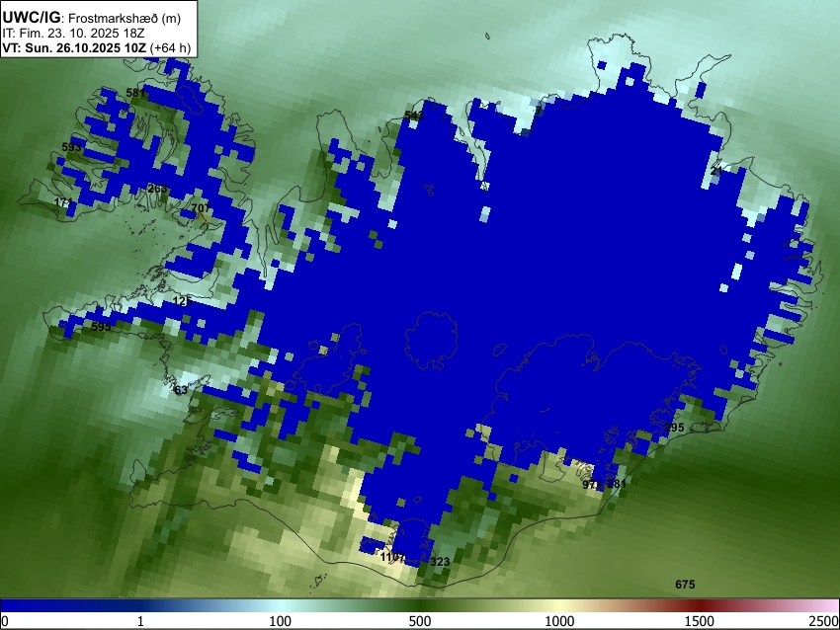Click the map value label 295
Screen dimensions: 840x630
(674, 428)
